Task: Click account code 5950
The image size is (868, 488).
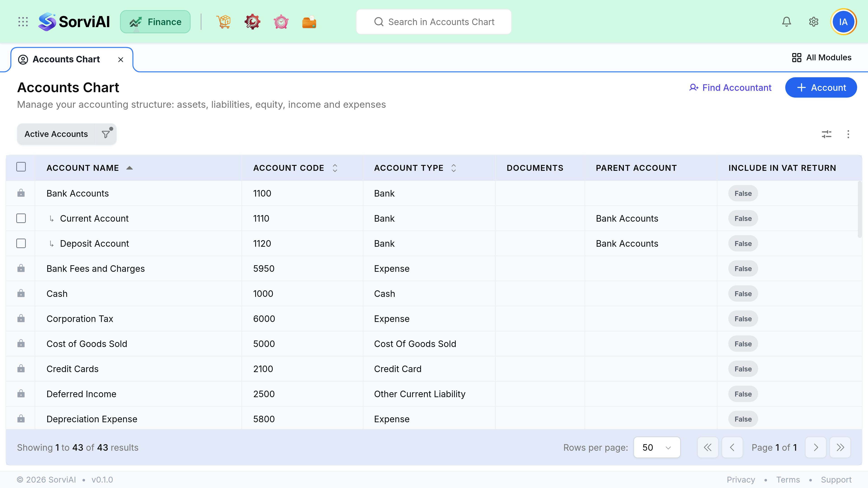Action: [x=264, y=268]
